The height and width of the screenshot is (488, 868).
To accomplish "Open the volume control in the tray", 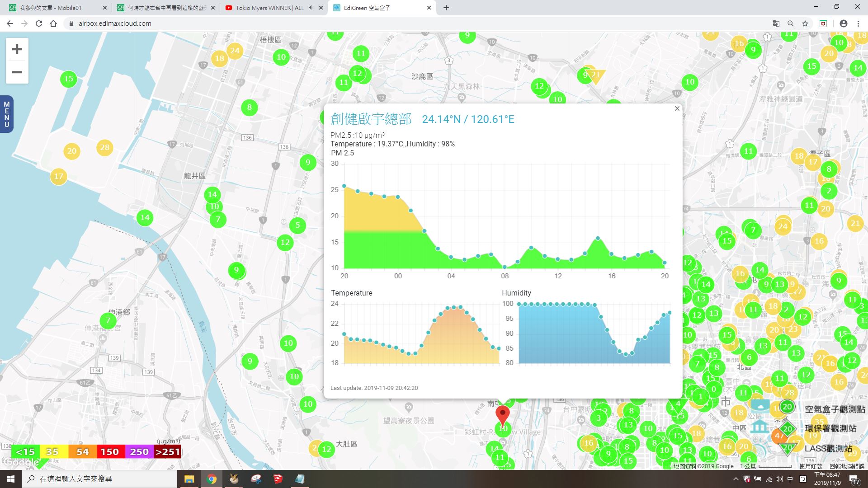I will (x=779, y=479).
